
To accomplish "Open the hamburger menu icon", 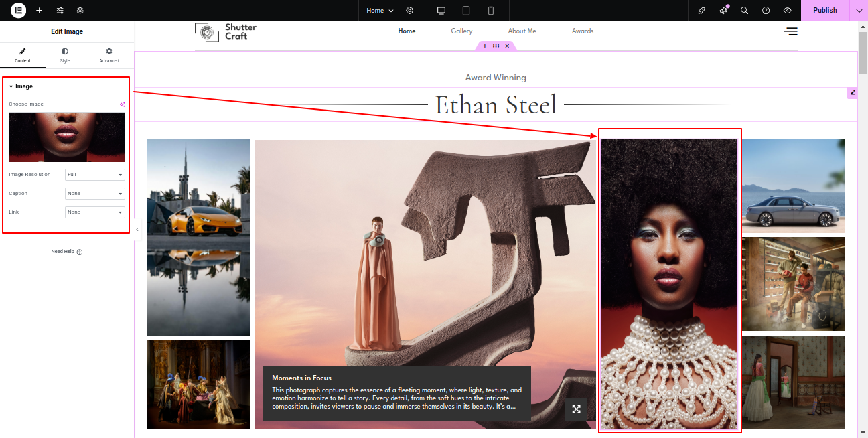I will [x=791, y=31].
